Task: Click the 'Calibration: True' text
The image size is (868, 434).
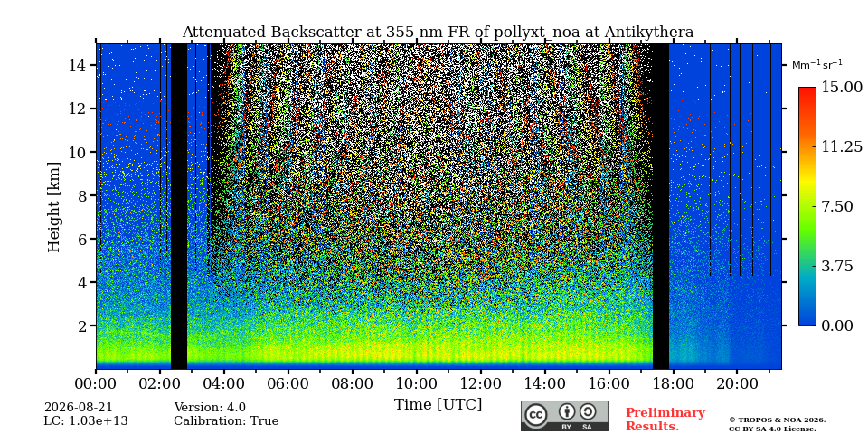Action: 226,420
